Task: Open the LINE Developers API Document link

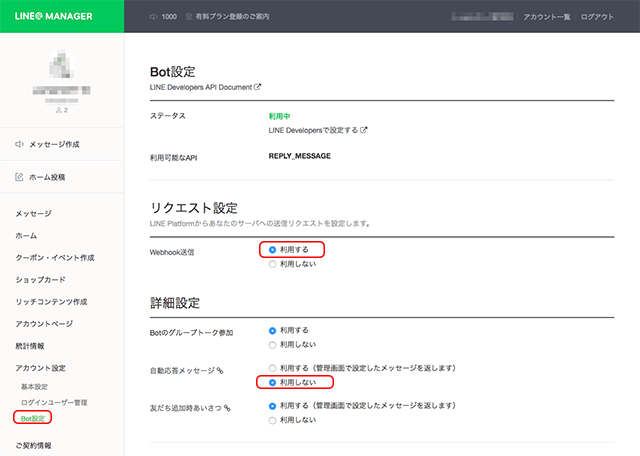Action: [x=201, y=87]
